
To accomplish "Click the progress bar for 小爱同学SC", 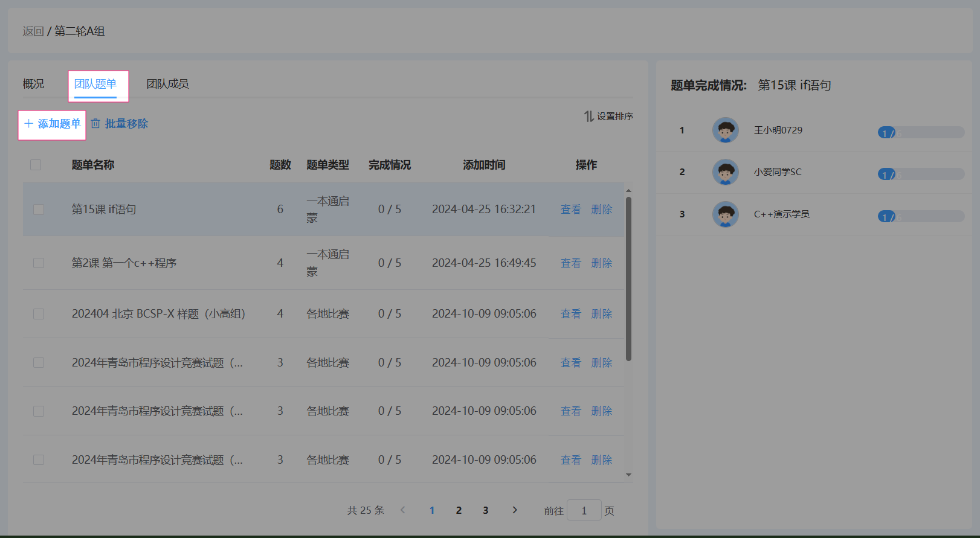I will [921, 175].
